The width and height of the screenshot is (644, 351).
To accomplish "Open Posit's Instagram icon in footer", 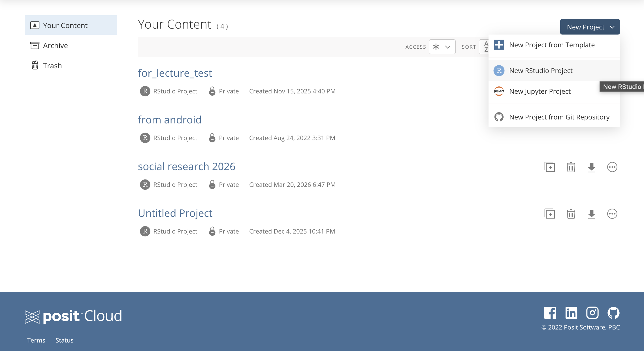I will pos(592,313).
